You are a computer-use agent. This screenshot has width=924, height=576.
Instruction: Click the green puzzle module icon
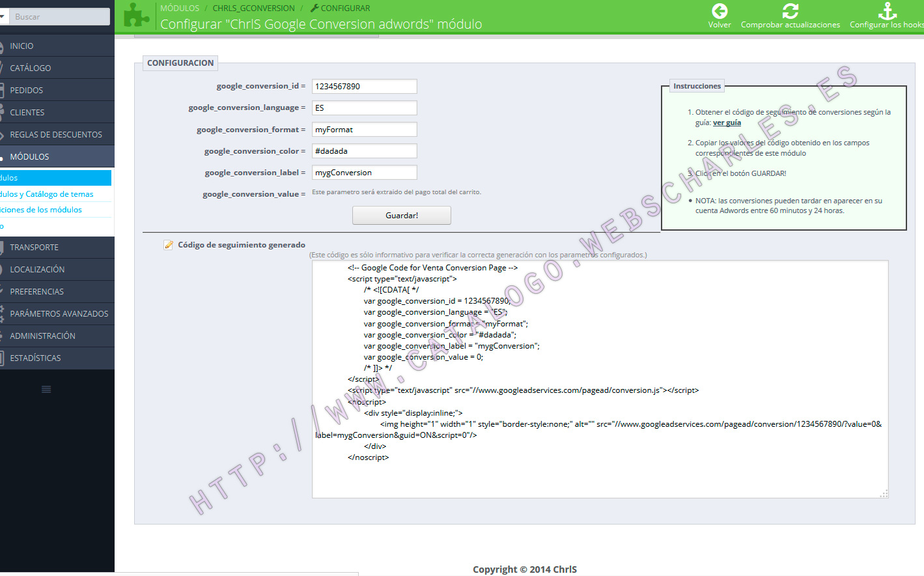coord(137,14)
